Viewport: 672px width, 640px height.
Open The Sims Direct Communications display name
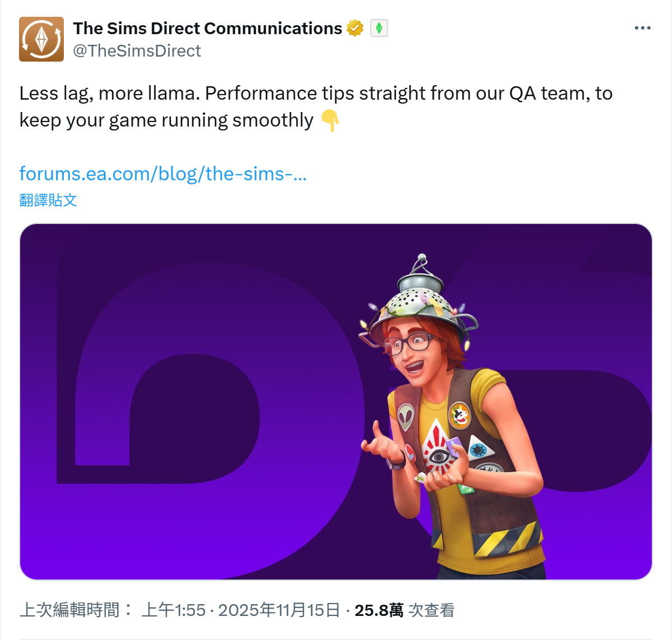tap(207, 28)
